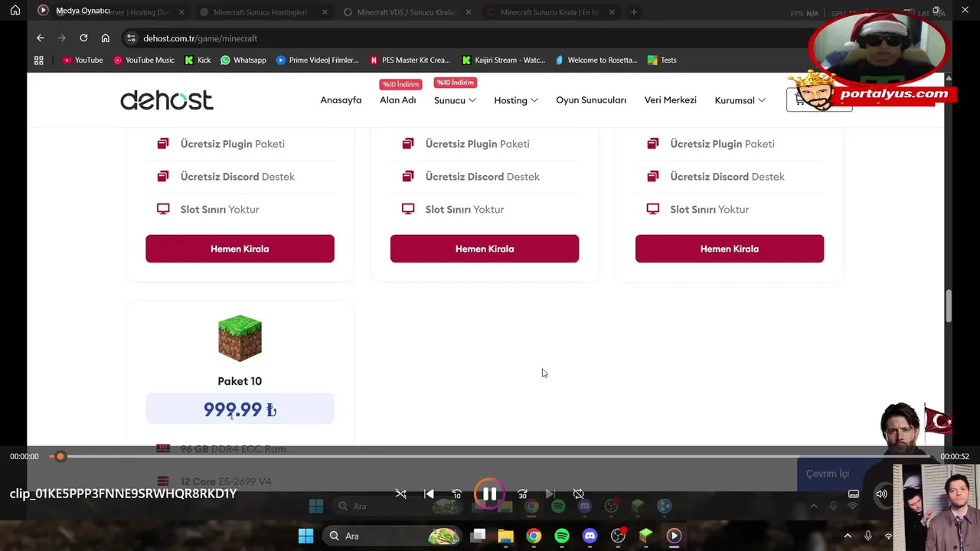The height and width of the screenshot is (551, 980).
Task: Open a new browser tab
Action: 633,12
